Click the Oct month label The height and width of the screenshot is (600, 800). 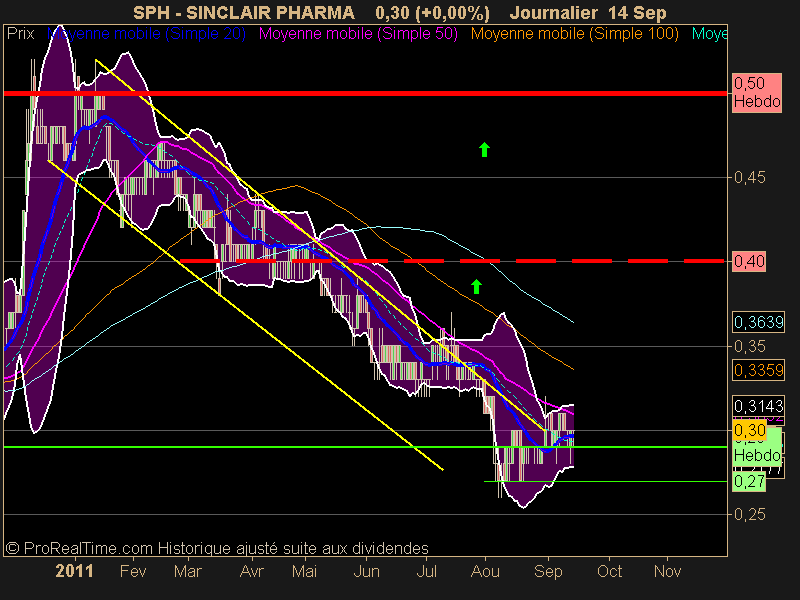[609, 571]
